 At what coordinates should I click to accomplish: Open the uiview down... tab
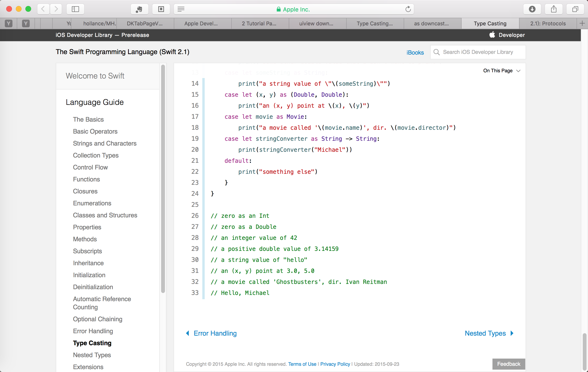tap(316, 23)
